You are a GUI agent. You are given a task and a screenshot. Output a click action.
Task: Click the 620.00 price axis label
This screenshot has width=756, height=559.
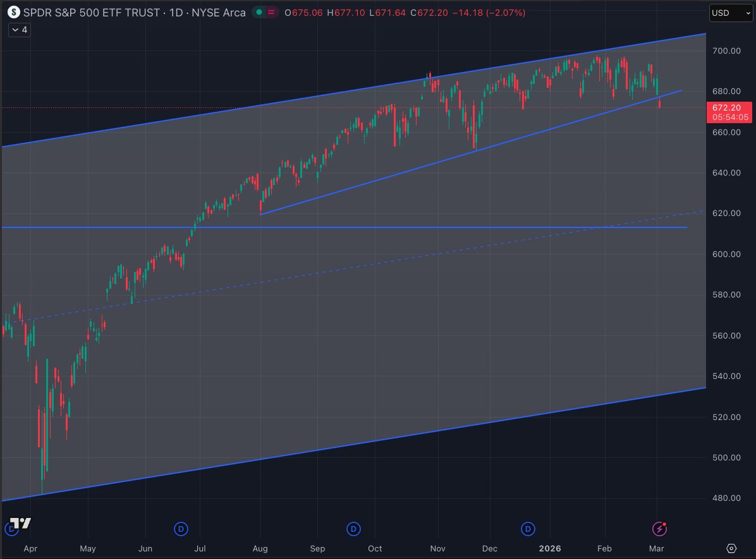click(x=726, y=213)
